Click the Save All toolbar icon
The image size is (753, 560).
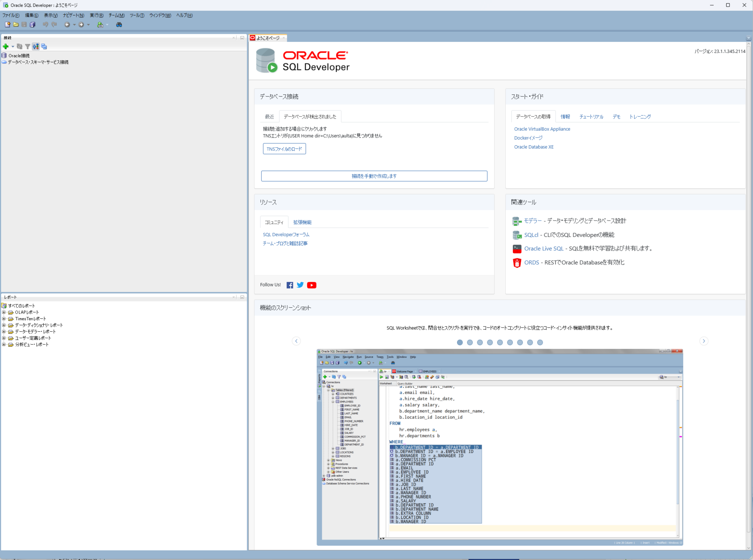click(x=33, y=24)
